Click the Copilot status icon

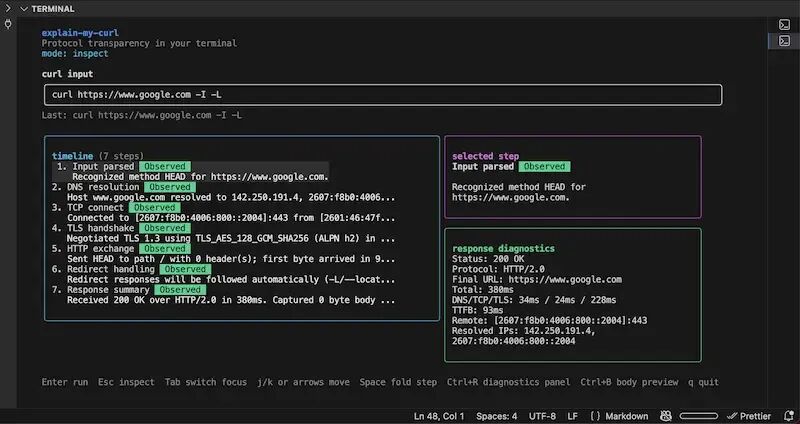pyautogui.click(x=666, y=416)
